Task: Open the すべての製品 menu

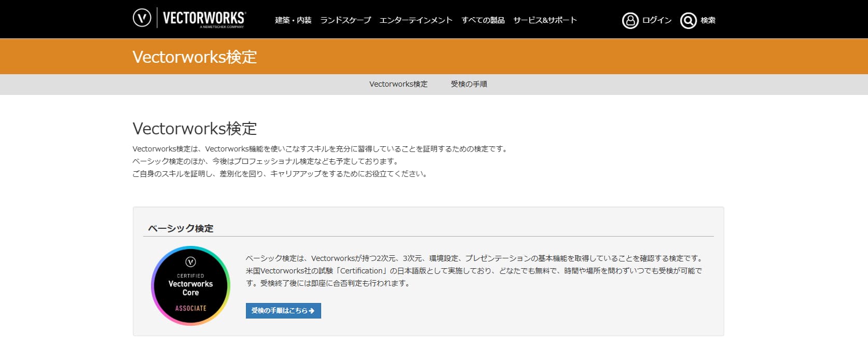Action: pyautogui.click(x=483, y=20)
